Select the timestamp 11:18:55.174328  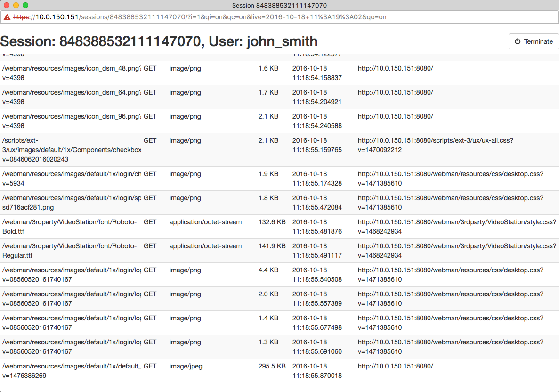pos(317,183)
